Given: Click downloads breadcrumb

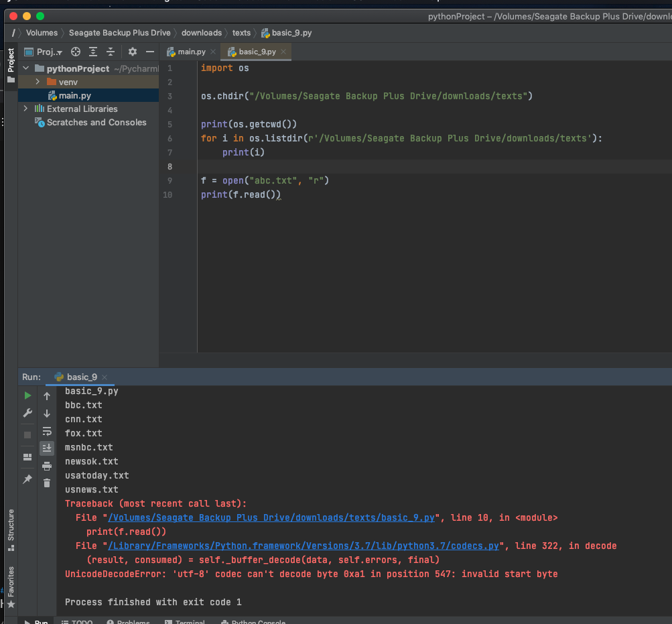Looking at the screenshot, I should tap(202, 33).
